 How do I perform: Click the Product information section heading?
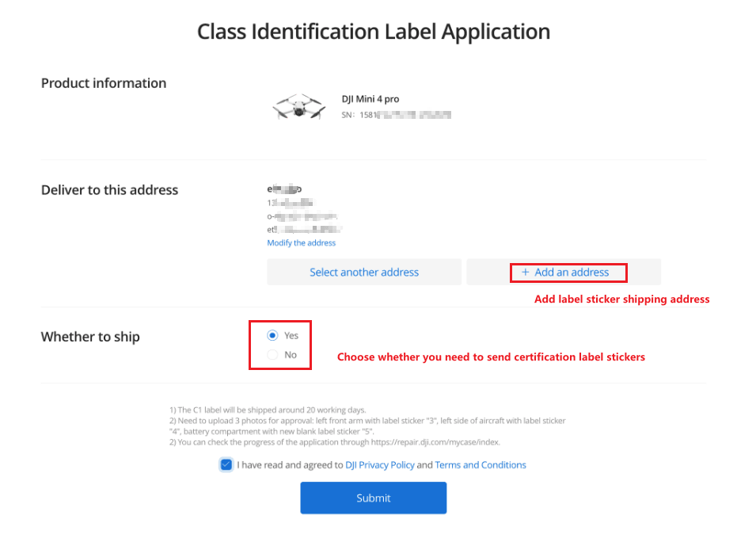(104, 83)
